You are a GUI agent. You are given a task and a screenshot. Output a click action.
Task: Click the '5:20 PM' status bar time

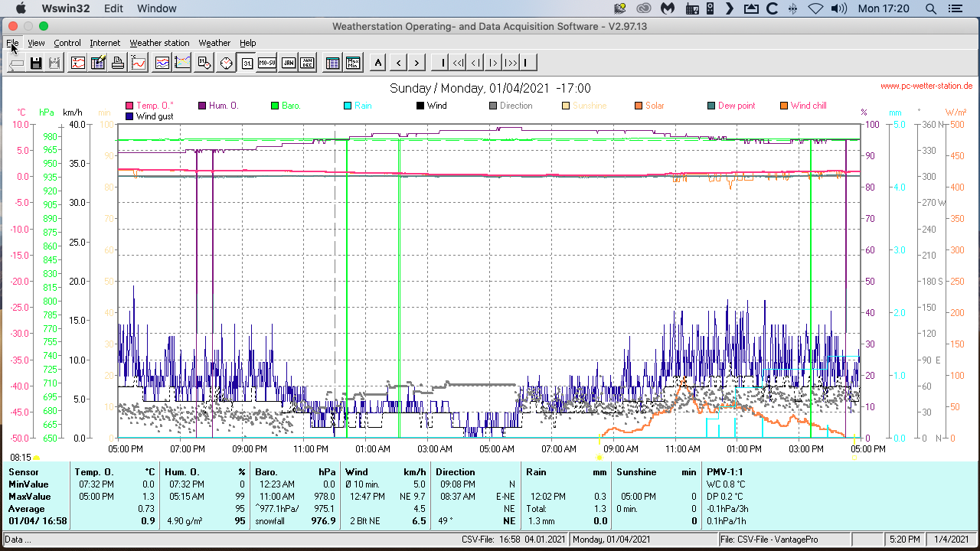coord(904,540)
